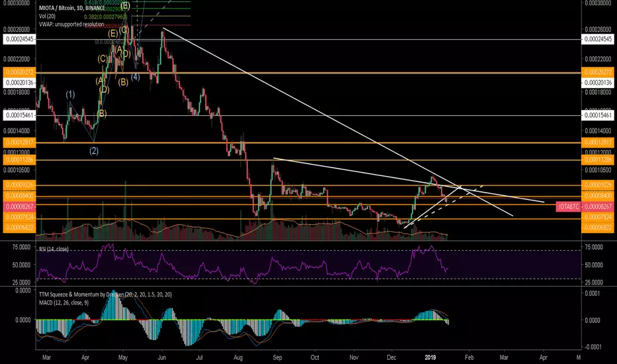Click the -0.0001 value on the MACD scale
The image size is (617, 364).
pos(593,347)
